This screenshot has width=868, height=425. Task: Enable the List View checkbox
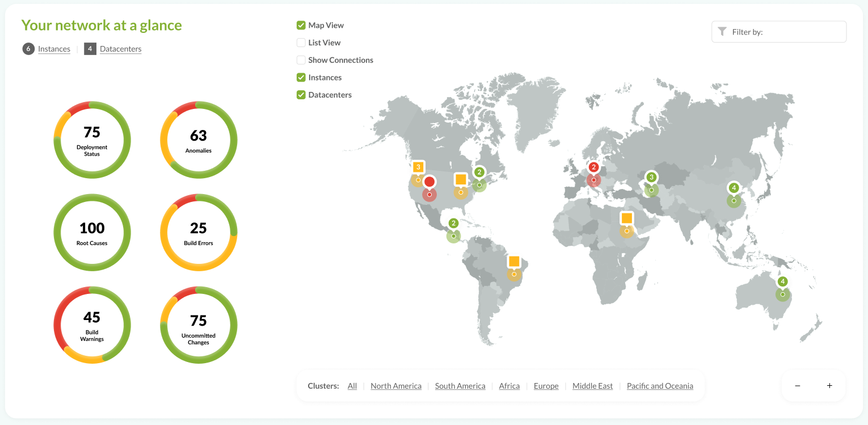click(301, 43)
